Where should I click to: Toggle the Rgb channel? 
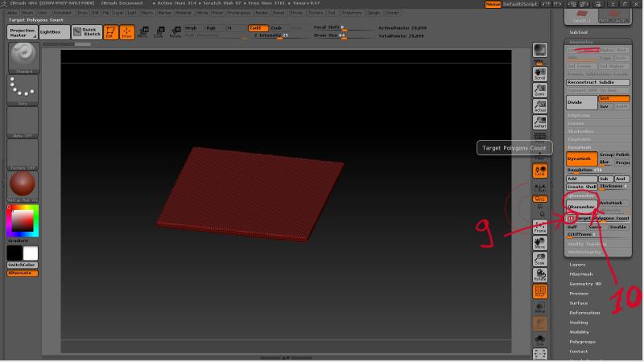(x=214, y=28)
